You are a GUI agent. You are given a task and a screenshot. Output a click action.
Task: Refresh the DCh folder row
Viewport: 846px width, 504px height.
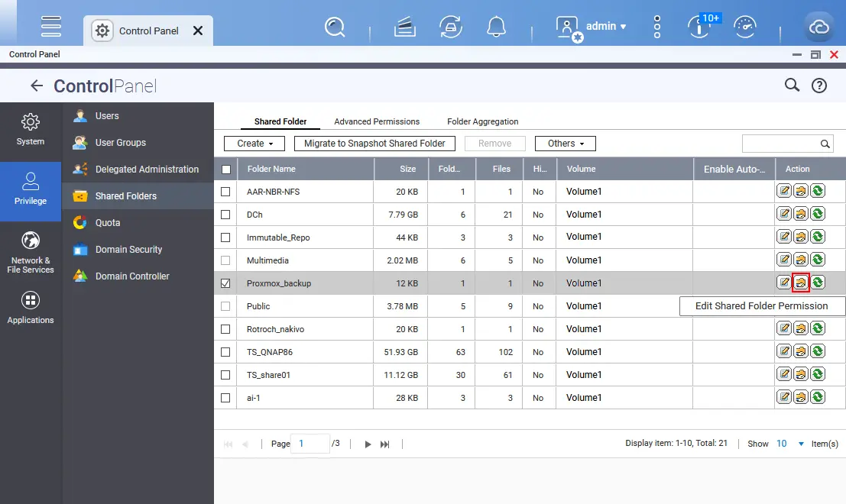pos(818,214)
